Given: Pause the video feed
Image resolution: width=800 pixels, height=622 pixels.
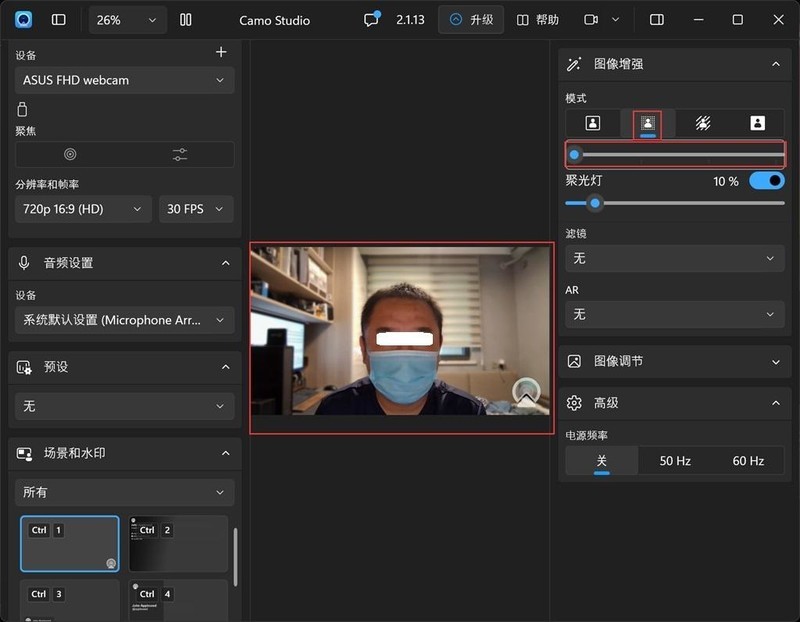Looking at the screenshot, I should tap(185, 20).
